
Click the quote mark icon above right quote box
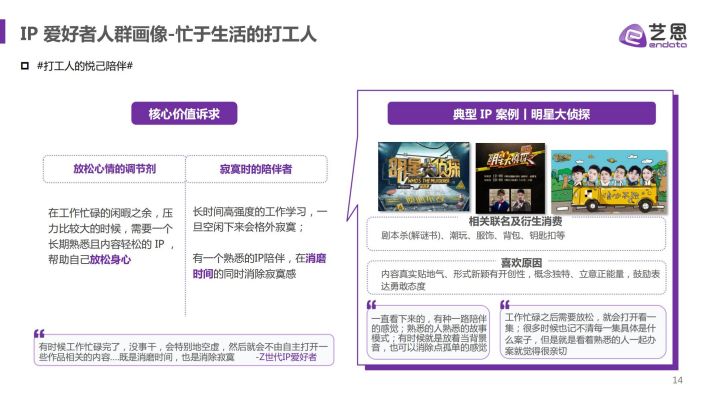tap(505, 304)
